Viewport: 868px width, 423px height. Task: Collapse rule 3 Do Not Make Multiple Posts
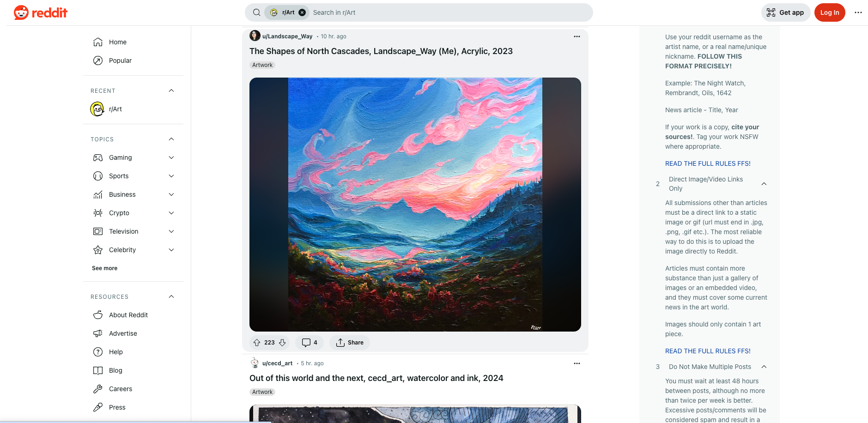click(x=764, y=367)
